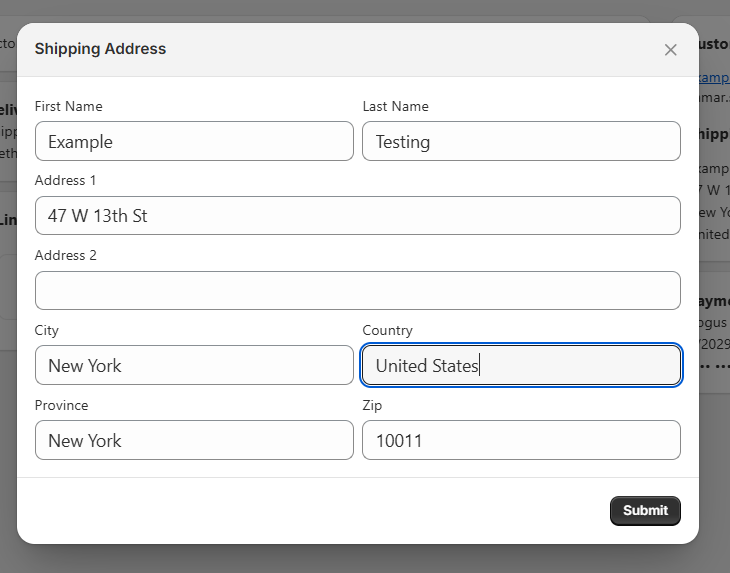The image size is (730, 573).
Task: Click into the Province input field
Action: 194,440
